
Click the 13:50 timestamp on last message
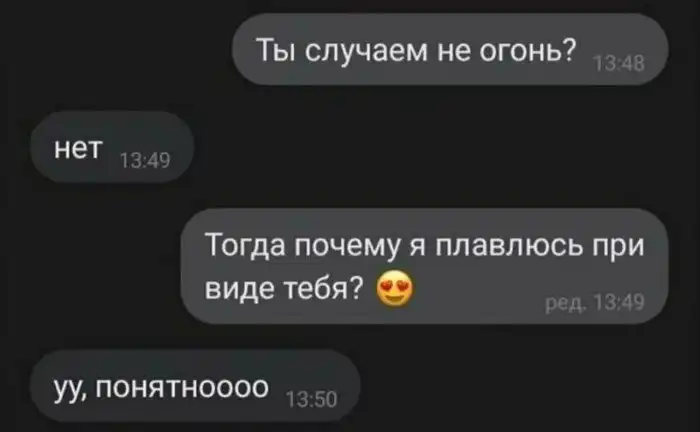pyautogui.click(x=312, y=399)
